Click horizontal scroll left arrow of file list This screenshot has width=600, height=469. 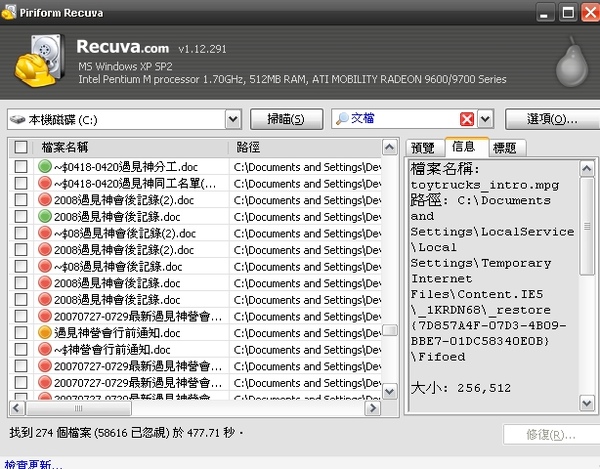pos(16,408)
